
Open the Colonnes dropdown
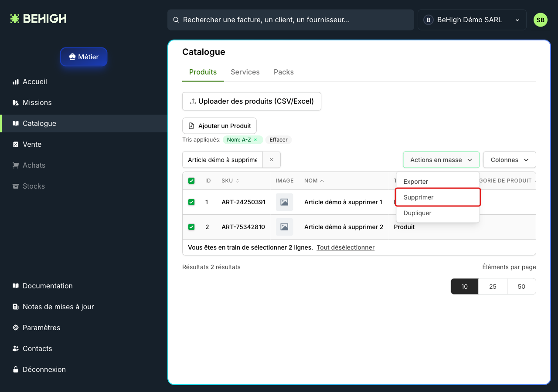510,160
